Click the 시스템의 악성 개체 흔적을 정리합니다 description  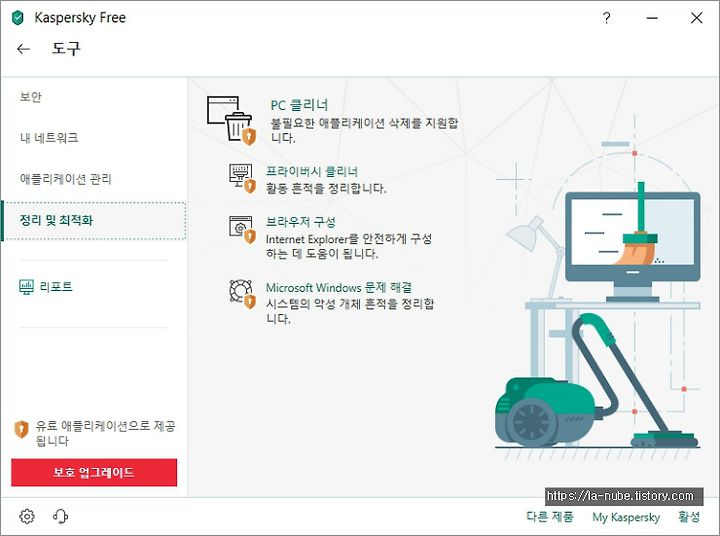pos(350,311)
